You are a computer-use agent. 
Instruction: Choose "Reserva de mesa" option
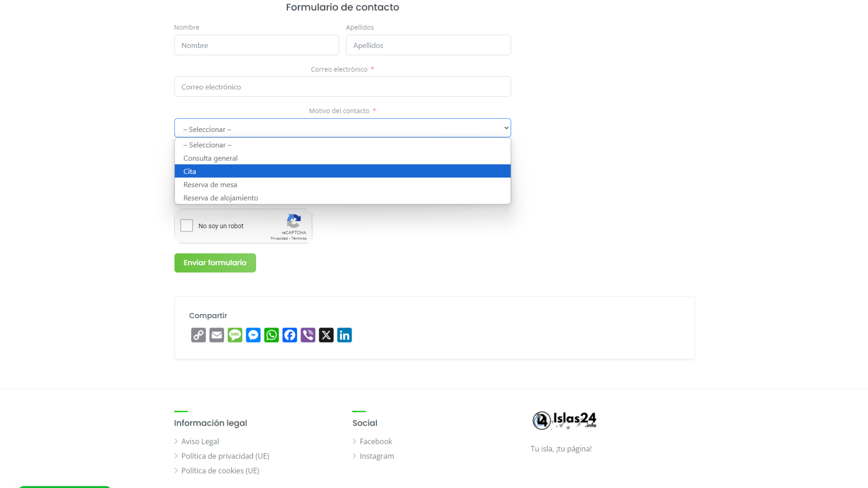click(x=342, y=184)
